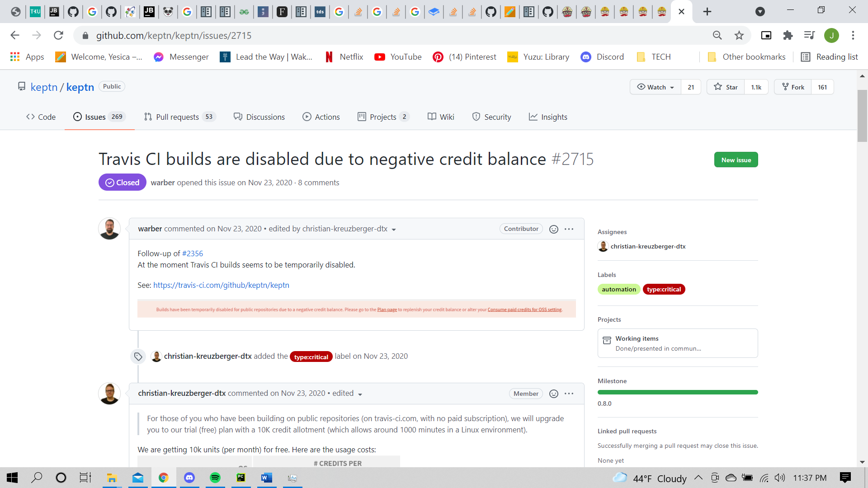Open the Discussions tab

tap(259, 117)
